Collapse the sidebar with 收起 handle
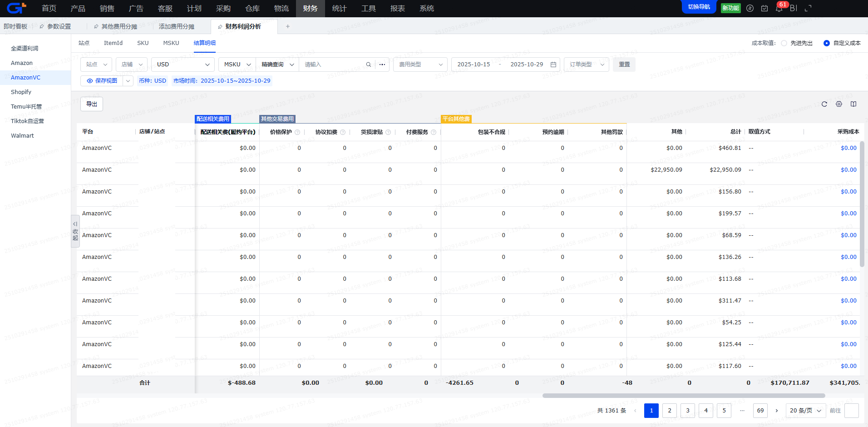The height and width of the screenshot is (427, 868). 75,231
